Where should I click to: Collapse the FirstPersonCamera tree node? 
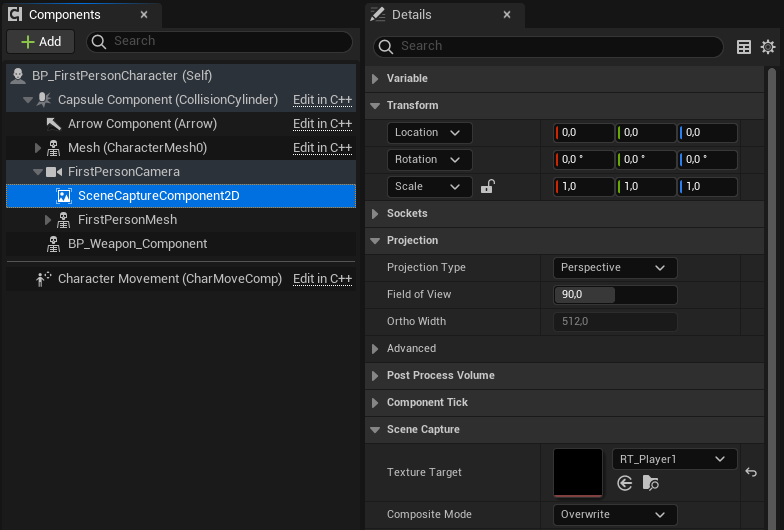[38, 172]
